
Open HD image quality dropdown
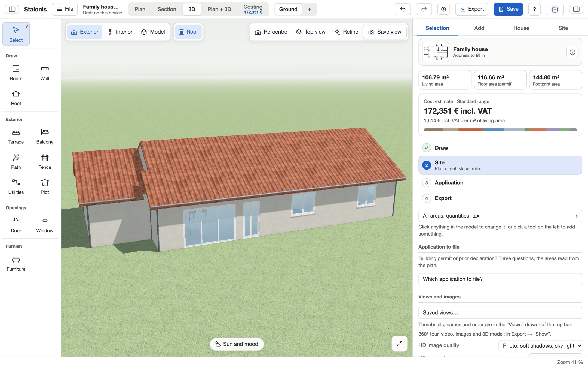click(x=540, y=346)
